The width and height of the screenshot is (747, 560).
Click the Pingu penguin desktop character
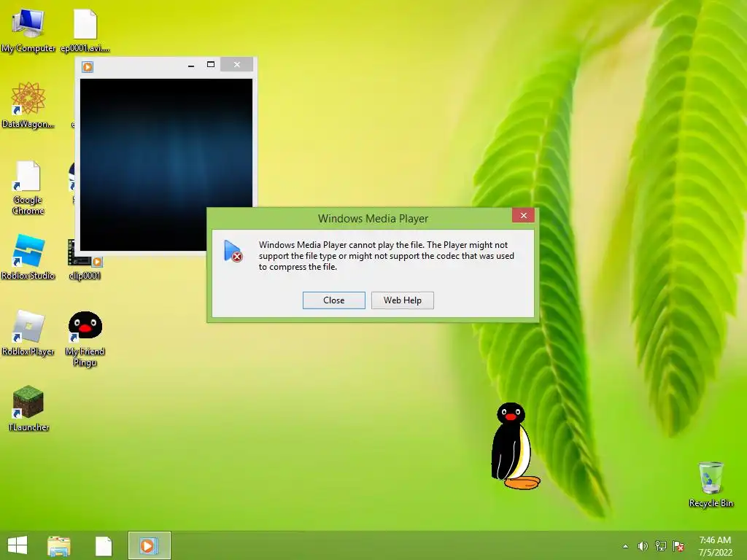514,446
